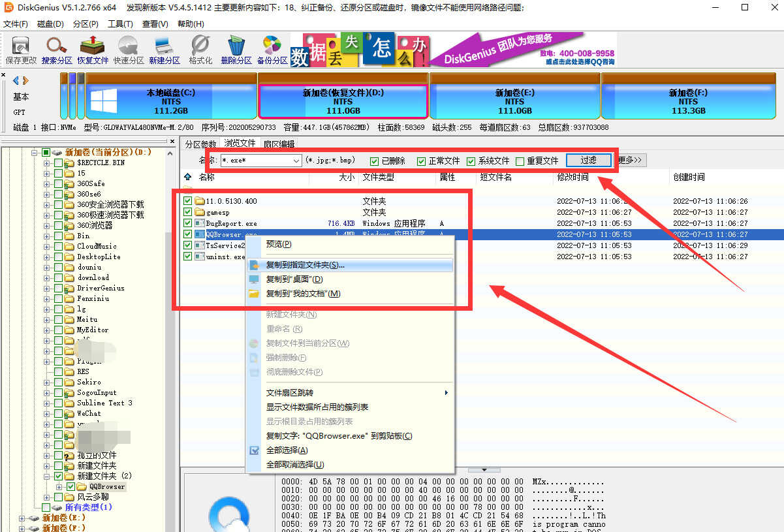Click the 更多>> button

pyautogui.click(x=630, y=160)
